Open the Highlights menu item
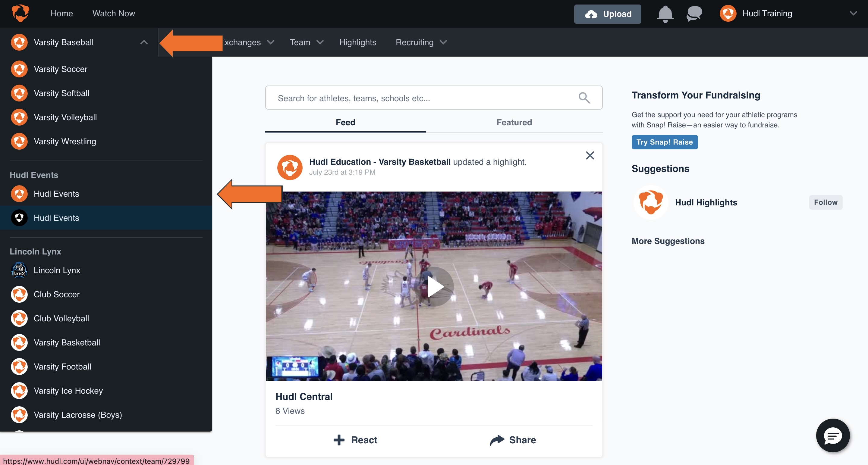Viewport: 868px width, 465px height. point(357,42)
